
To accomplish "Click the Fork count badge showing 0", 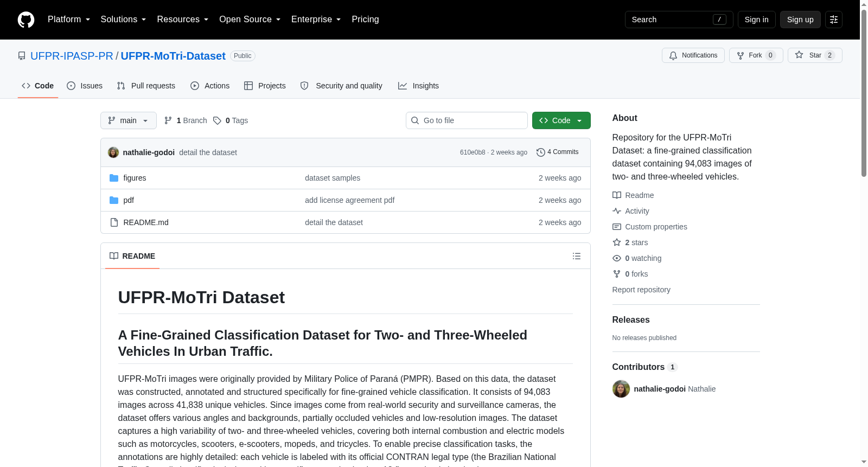I will pos(770,55).
